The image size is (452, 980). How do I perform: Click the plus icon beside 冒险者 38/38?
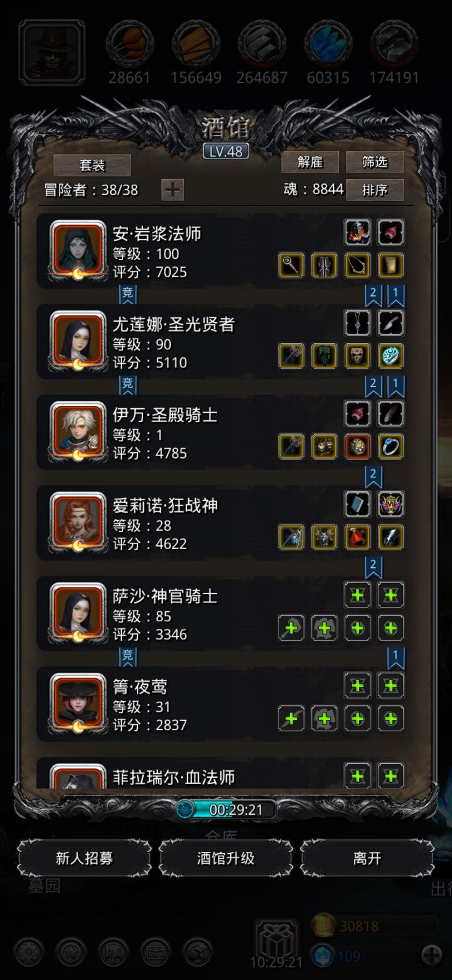[x=173, y=190]
